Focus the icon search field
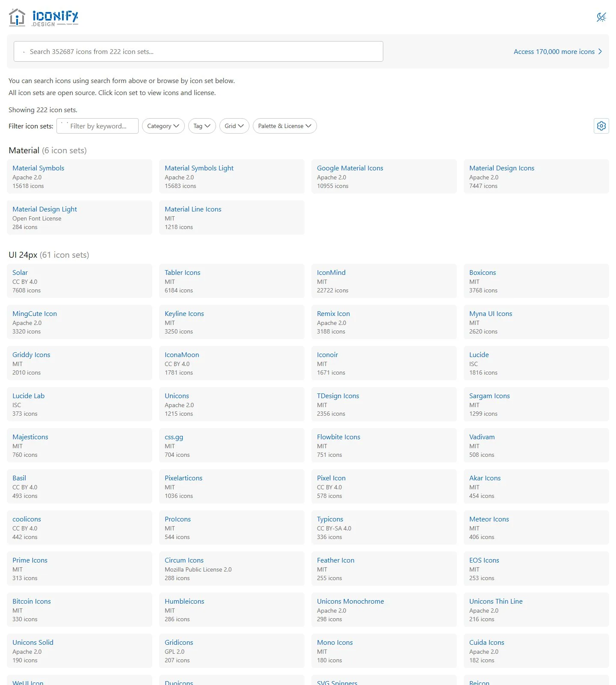The width and height of the screenshot is (616, 685). tap(198, 51)
